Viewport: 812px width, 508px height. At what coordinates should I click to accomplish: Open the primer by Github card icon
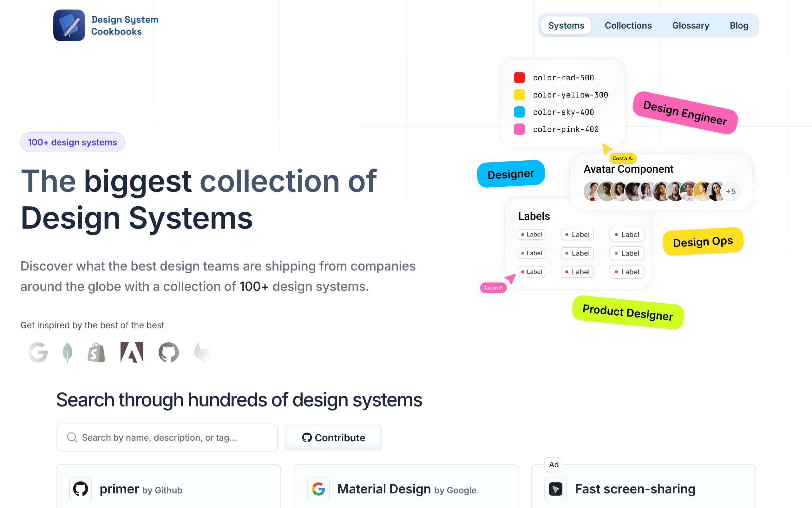pyautogui.click(x=81, y=489)
